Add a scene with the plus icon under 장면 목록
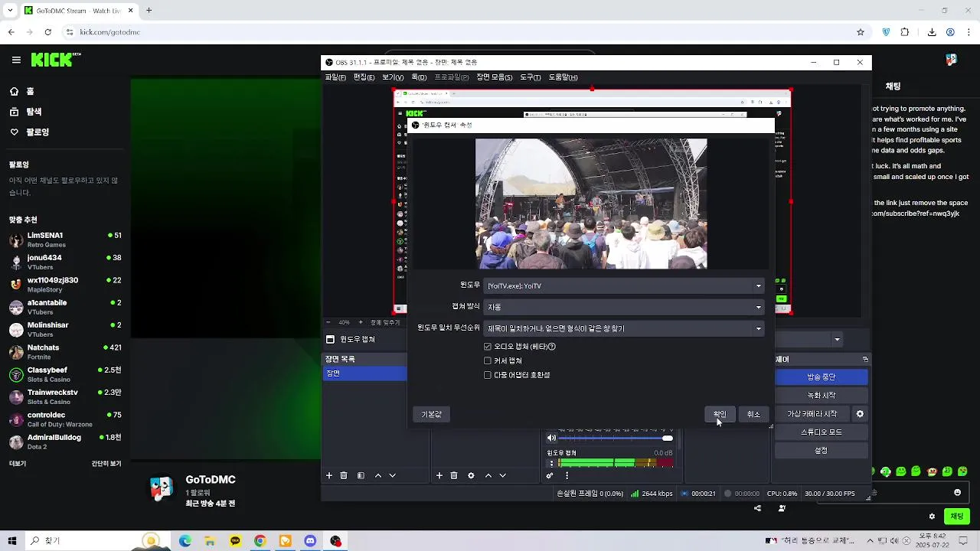980x551 pixels. click(x=329, y=475)
